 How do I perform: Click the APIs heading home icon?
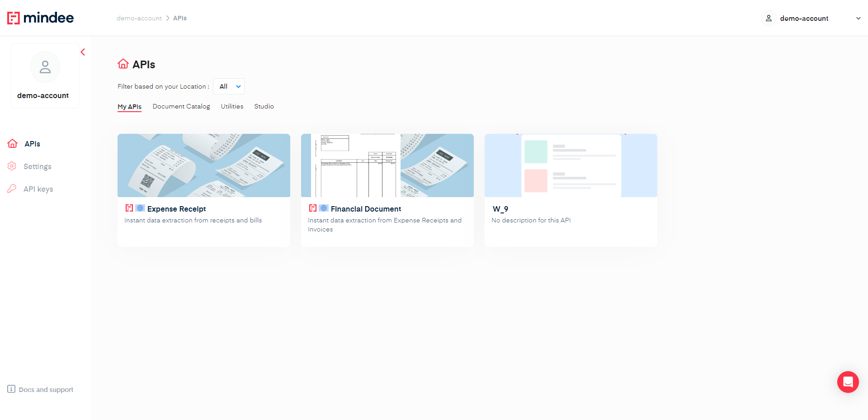coord(123,64)
